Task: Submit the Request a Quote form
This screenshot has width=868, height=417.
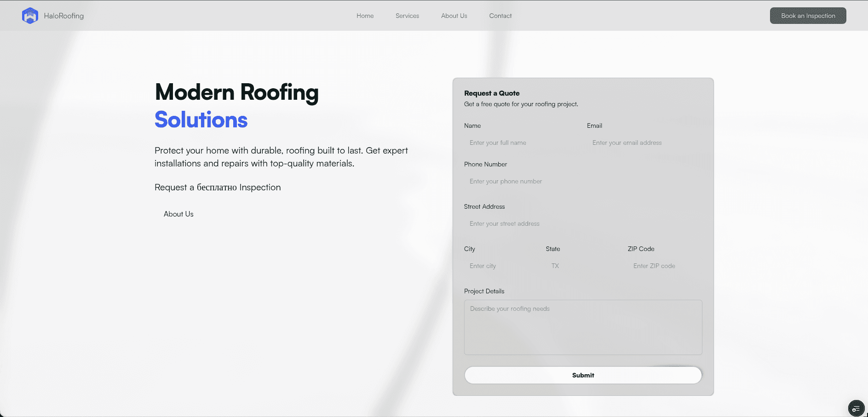Action: click(583, 375)
